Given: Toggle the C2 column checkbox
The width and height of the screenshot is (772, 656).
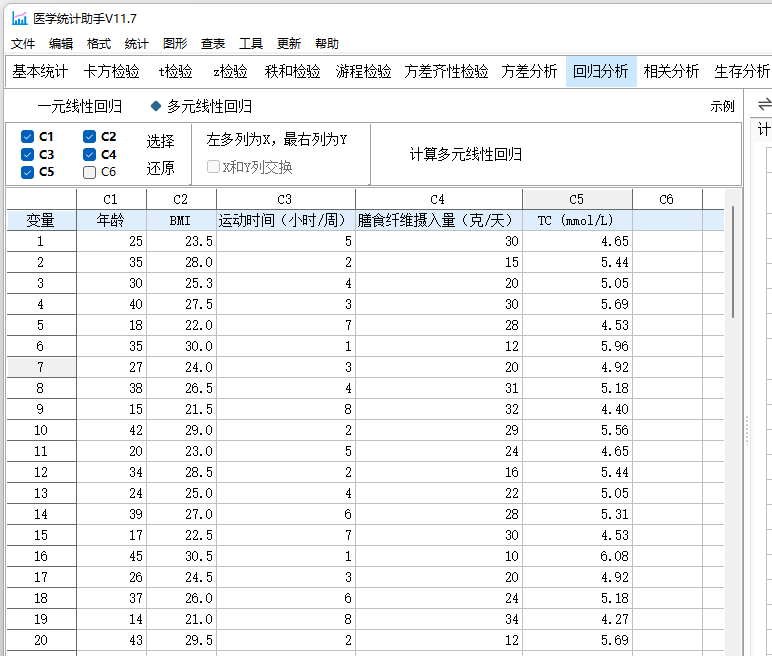Looking at the screenshot, I should click(x=89, y=136).
